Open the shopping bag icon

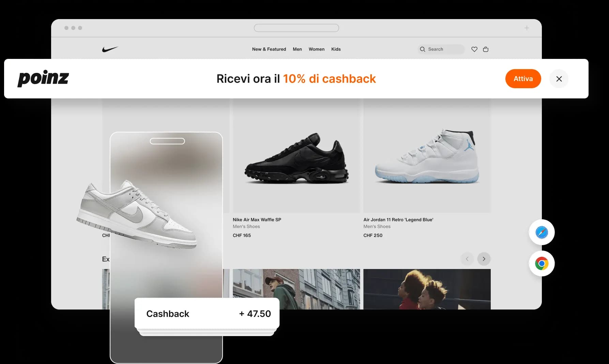click(x=486, y=49)
